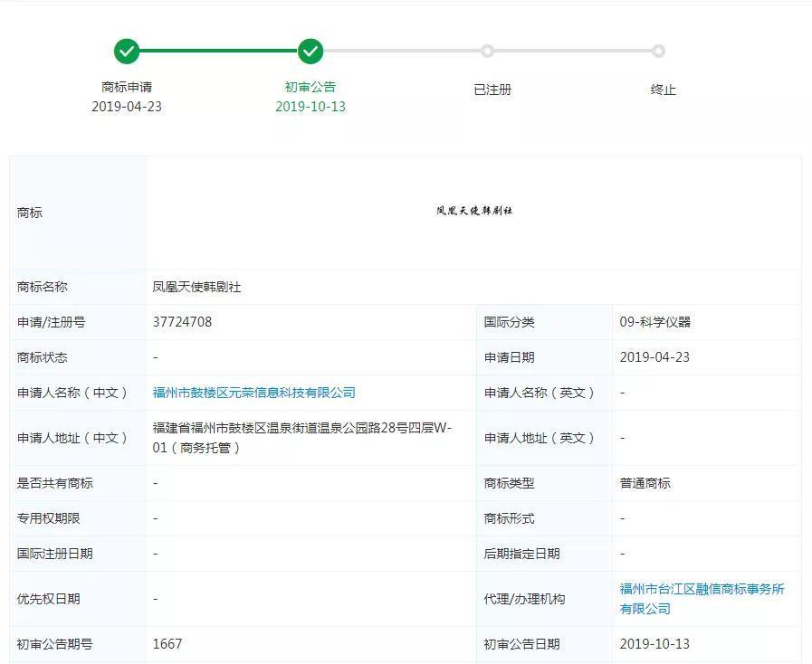Select the 商标申请 step label

click(127, 87)
